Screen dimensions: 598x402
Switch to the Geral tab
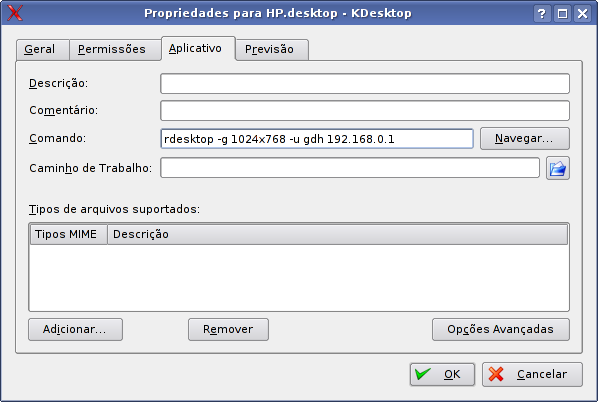(42, 50)
